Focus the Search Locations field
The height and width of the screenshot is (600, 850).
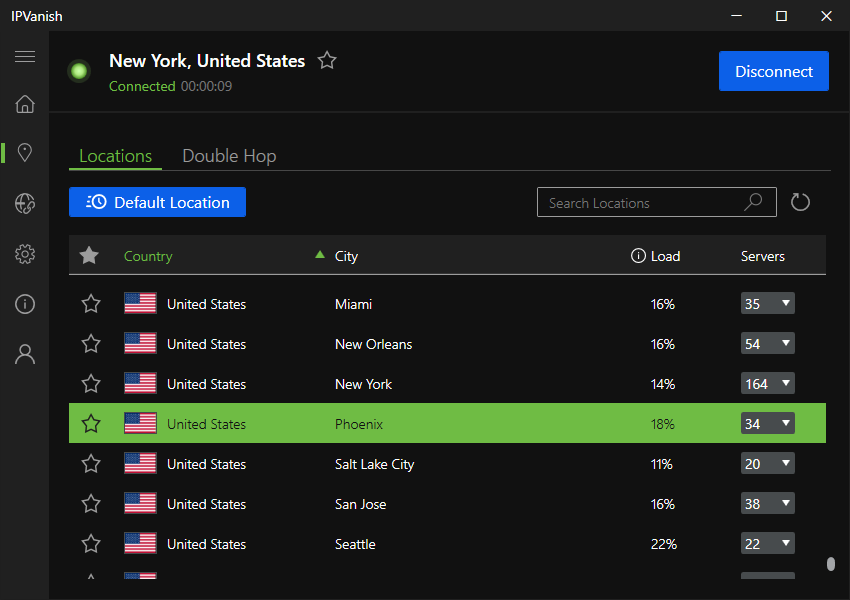[656, 202]
